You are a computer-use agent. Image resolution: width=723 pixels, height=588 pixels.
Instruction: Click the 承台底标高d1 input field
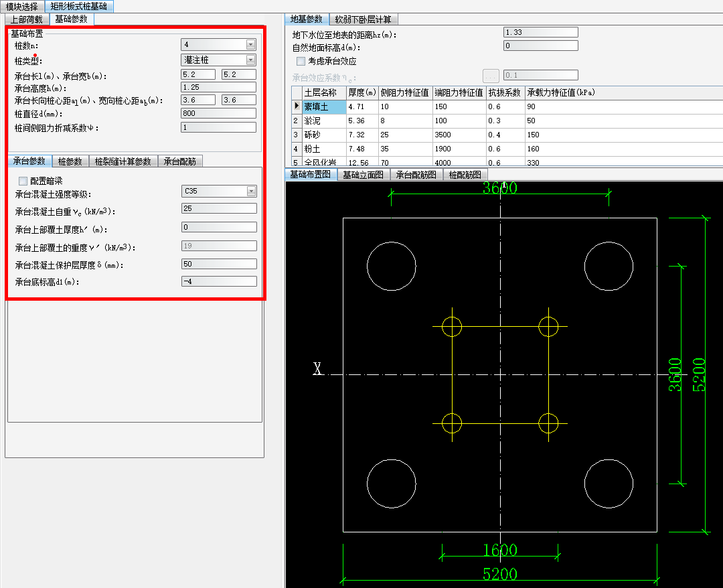point(219,281)
